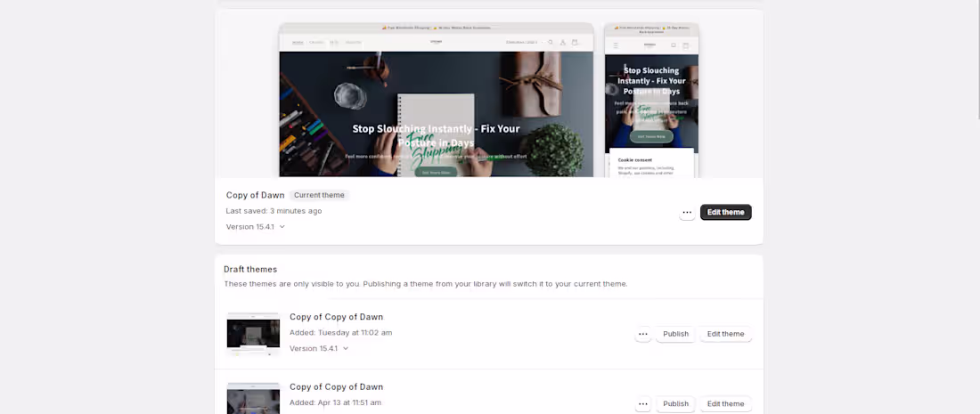Publish the draft theme added Tuesday
The height and width of the screenshot is (414, 980).
(x=675, y=334)
